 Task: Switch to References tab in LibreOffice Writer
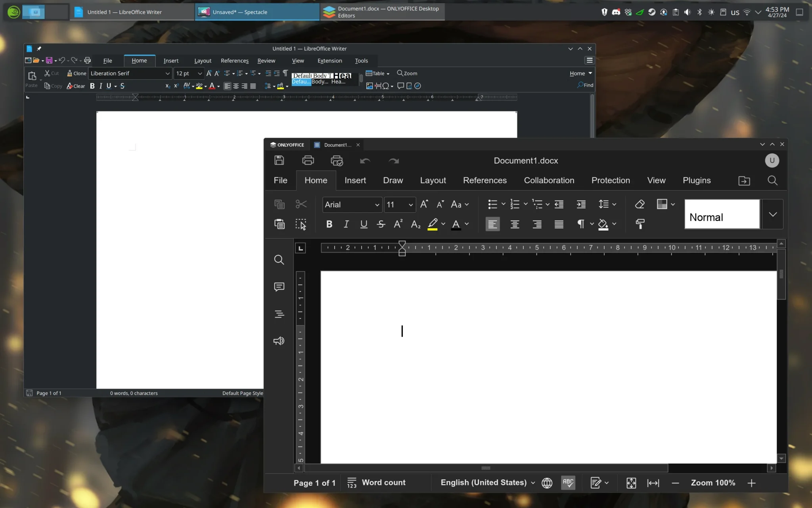point(235,61)
